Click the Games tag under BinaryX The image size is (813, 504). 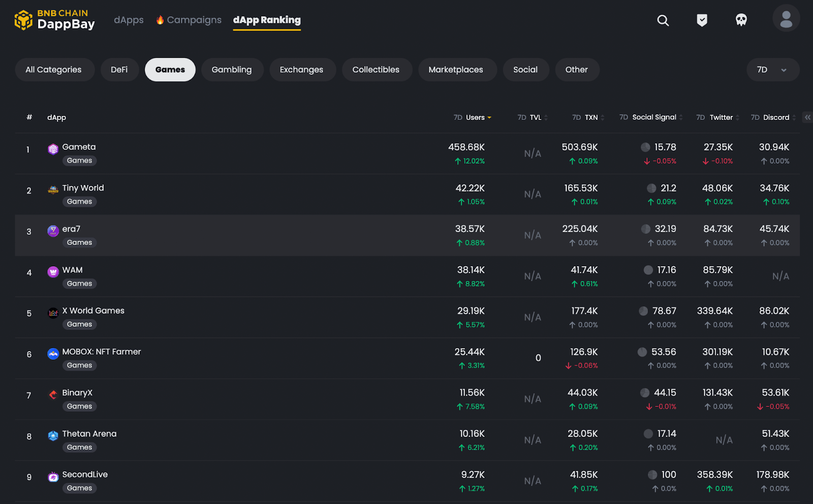coord(79,406)
